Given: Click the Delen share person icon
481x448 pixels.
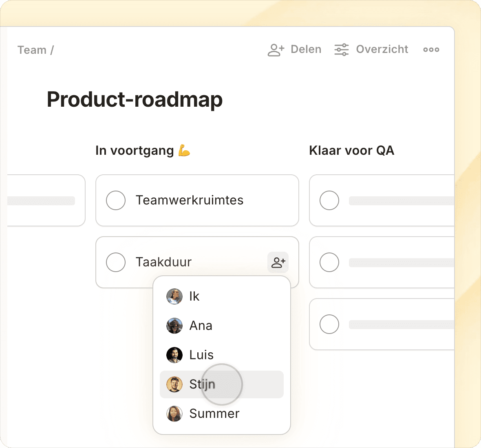Looking at the screenshot, I should (276, 50).
